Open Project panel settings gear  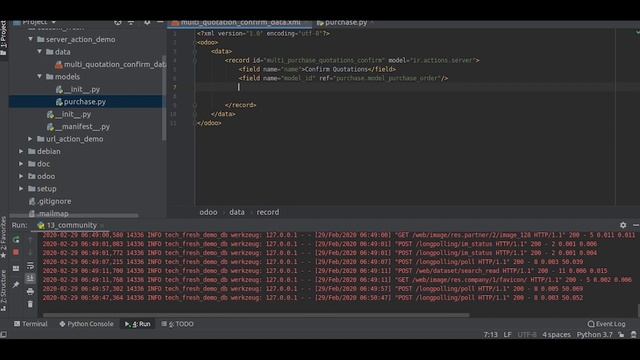147,23
